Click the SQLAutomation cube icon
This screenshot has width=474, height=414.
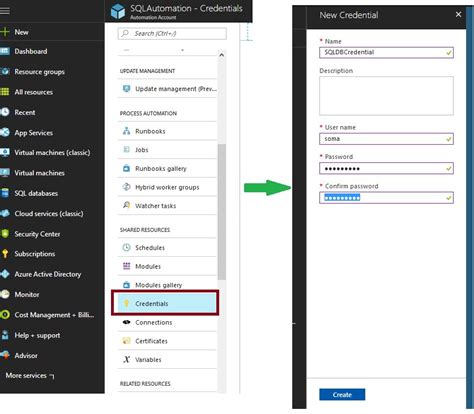[118, 11]
